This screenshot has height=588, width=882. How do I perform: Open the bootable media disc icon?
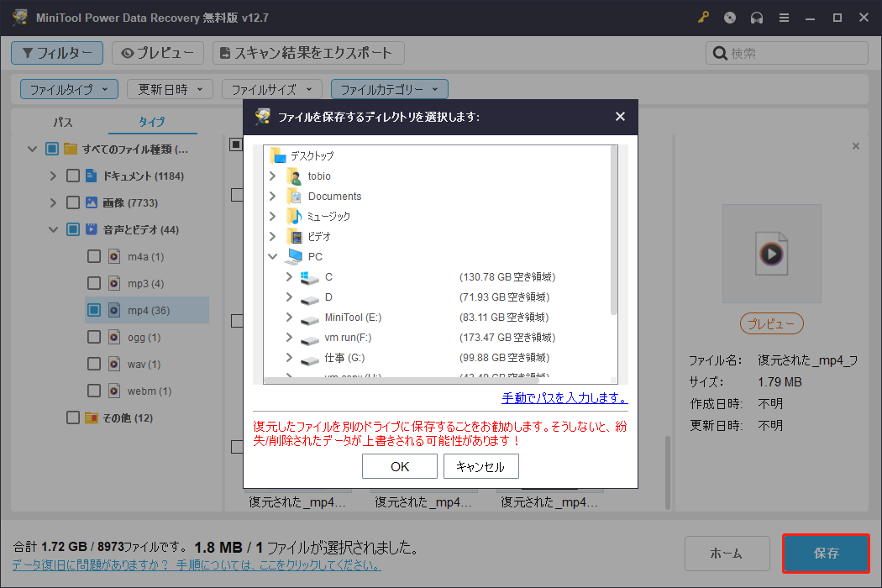730,17
